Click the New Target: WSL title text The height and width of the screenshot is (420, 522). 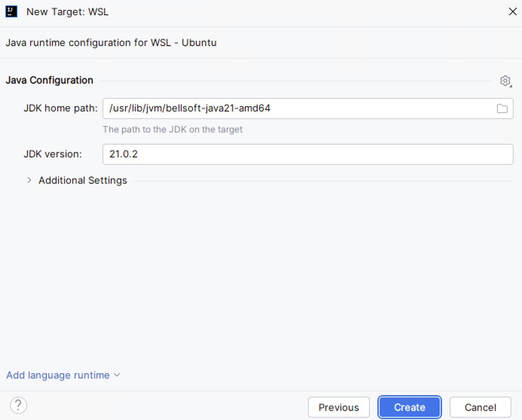[x=67, y=12]
